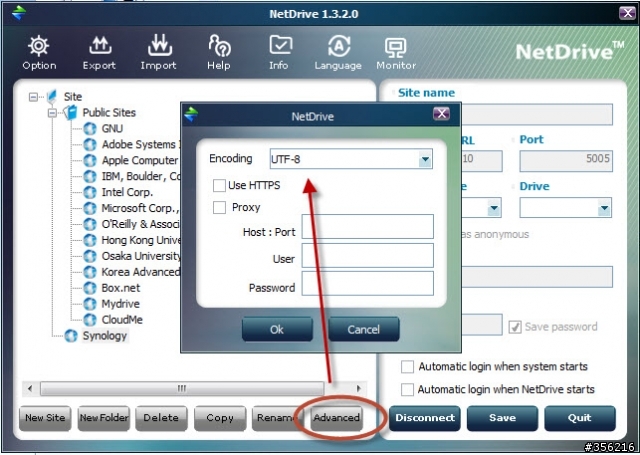
Task: Click the Mydrive globe icon
Action: [90, 304]
